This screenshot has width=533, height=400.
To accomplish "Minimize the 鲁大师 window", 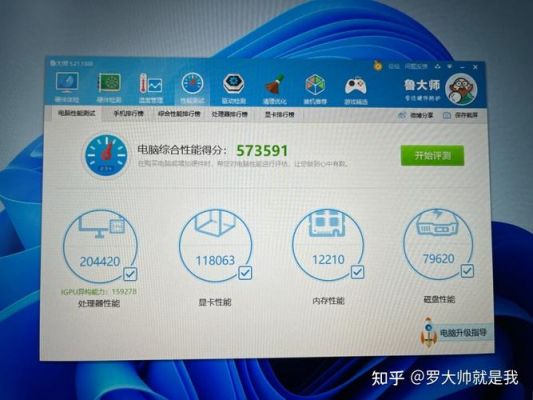I will click(x=462, y=67).
